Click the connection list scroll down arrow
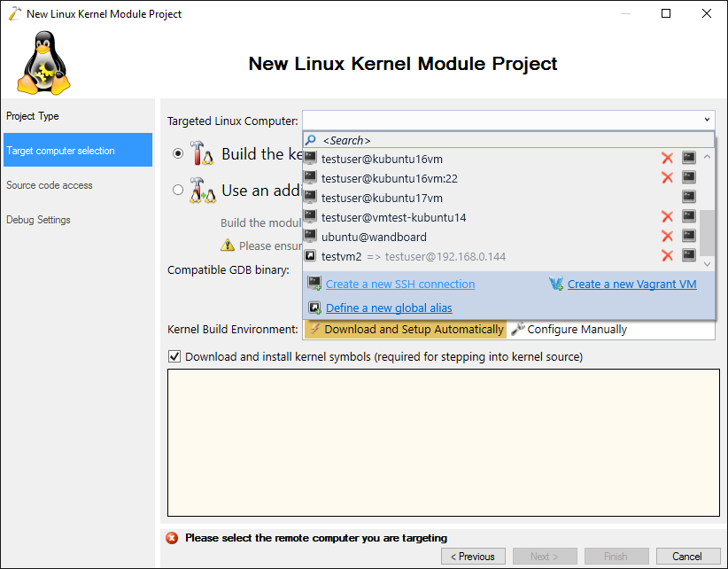The height and width of the screenshot is (569, 728). (x=707, y=264)
